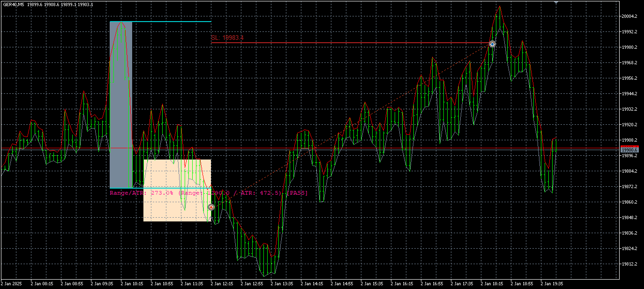Click price axis label 20004.2
The width and height of the screenshot is (644, 289).
click(x=629, y=16)
